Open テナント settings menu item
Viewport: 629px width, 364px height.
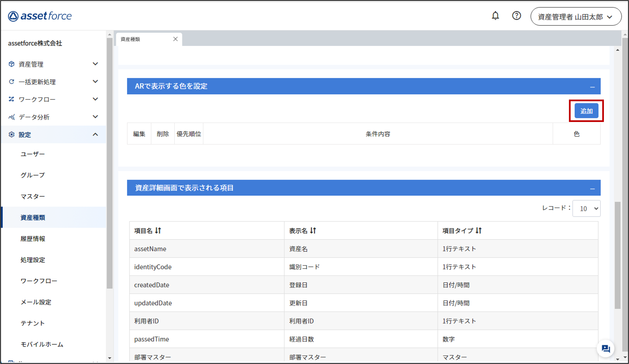(x=33, y=323)
